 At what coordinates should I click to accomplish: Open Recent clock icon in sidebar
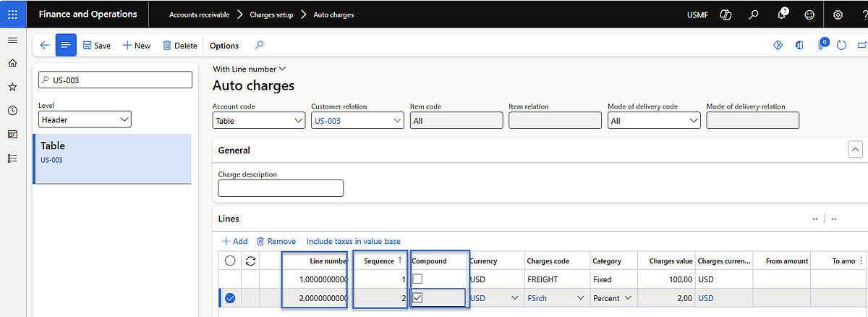tap(12, 111)
